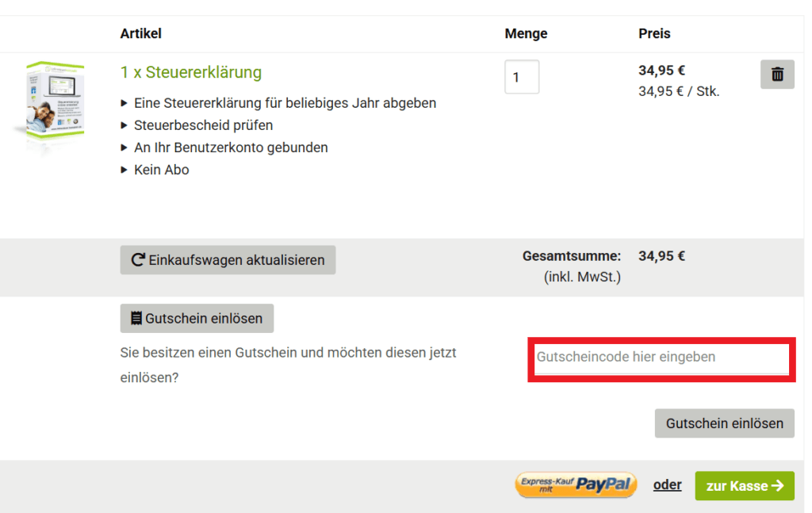The height and width of the screenshot is (513, 812).
Task: Click the quantity field showing 1
Action: tap(522, 77)
